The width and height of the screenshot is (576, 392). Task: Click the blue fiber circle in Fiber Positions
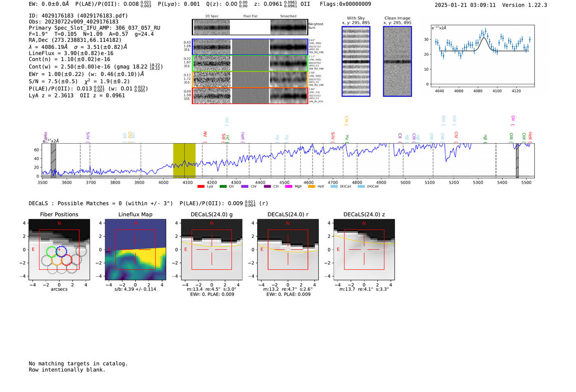61,251
